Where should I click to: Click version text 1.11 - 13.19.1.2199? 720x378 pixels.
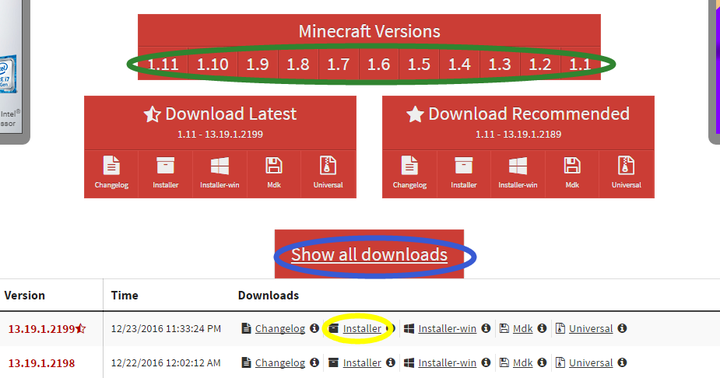[x=220, y=135]
